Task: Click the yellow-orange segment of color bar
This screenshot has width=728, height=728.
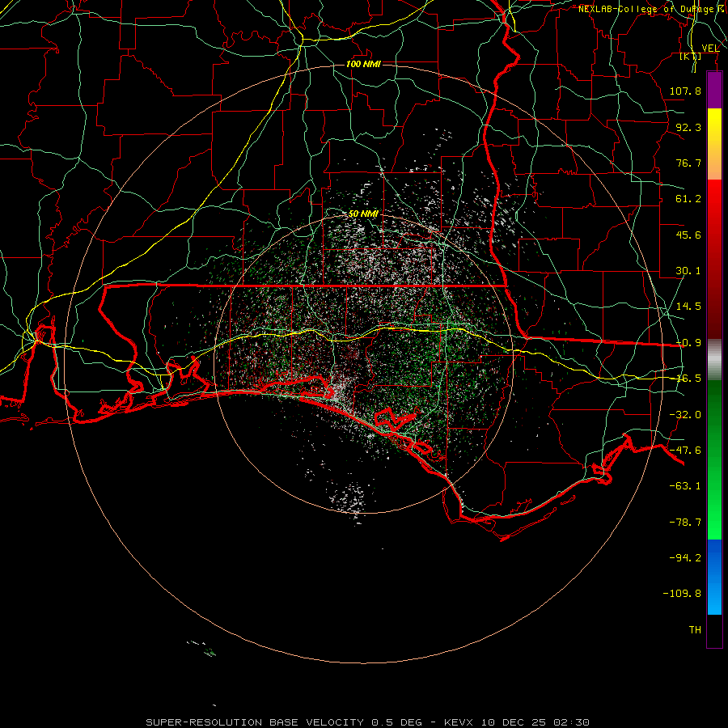Action: click(714, 144)
